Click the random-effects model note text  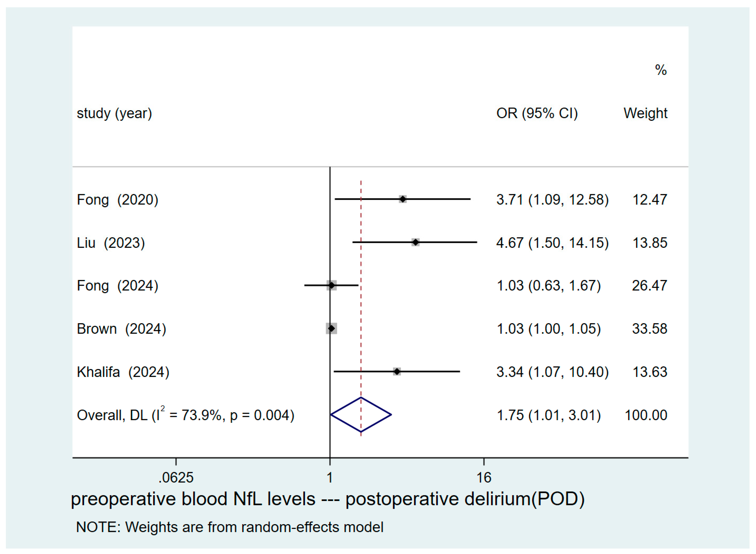tap(230, 527)
